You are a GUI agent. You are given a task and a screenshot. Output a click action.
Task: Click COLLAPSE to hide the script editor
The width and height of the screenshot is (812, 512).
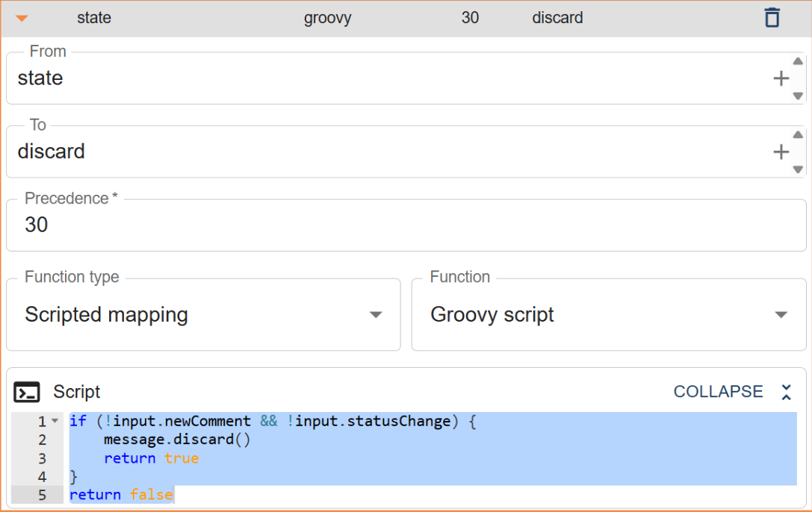tap(718, 391)
